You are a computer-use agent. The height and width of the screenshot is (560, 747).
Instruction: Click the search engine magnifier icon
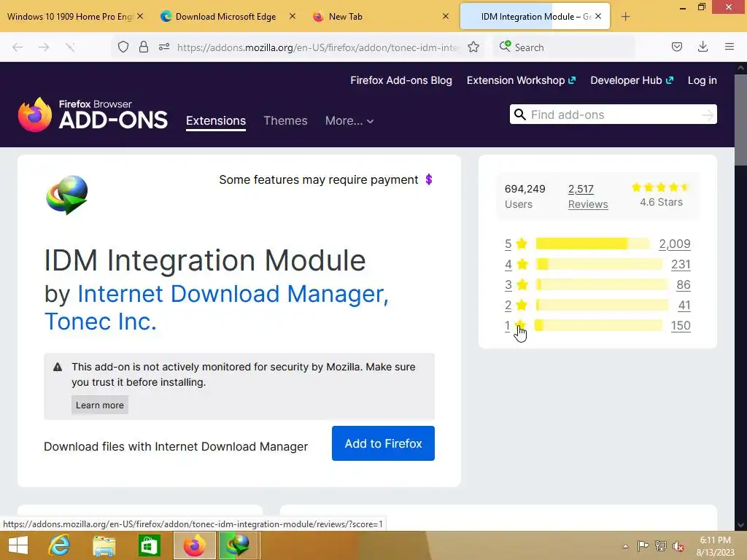[x=505, y=47]
